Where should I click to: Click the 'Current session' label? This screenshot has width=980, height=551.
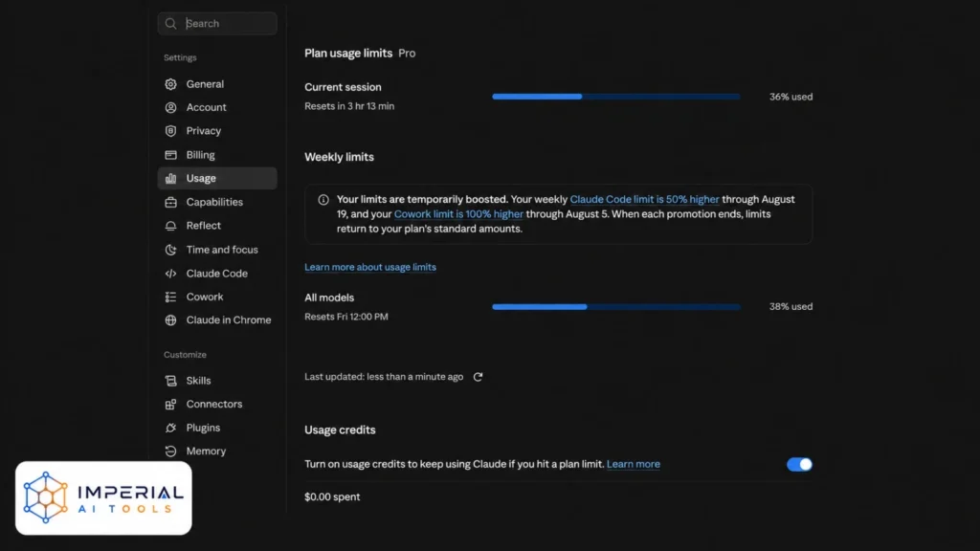(343, 87)
